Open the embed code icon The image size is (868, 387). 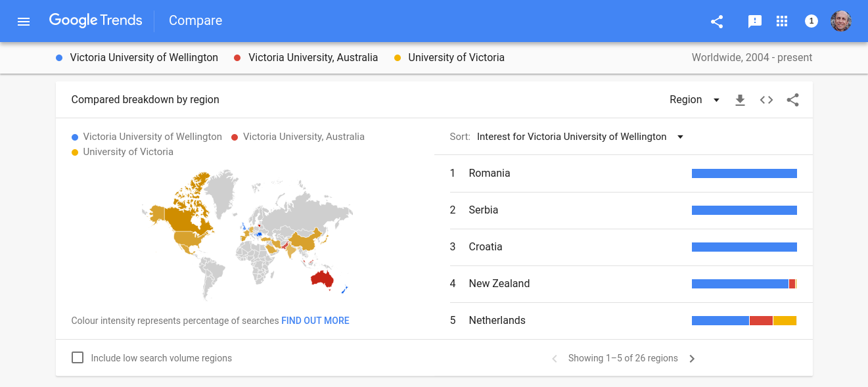766,100
